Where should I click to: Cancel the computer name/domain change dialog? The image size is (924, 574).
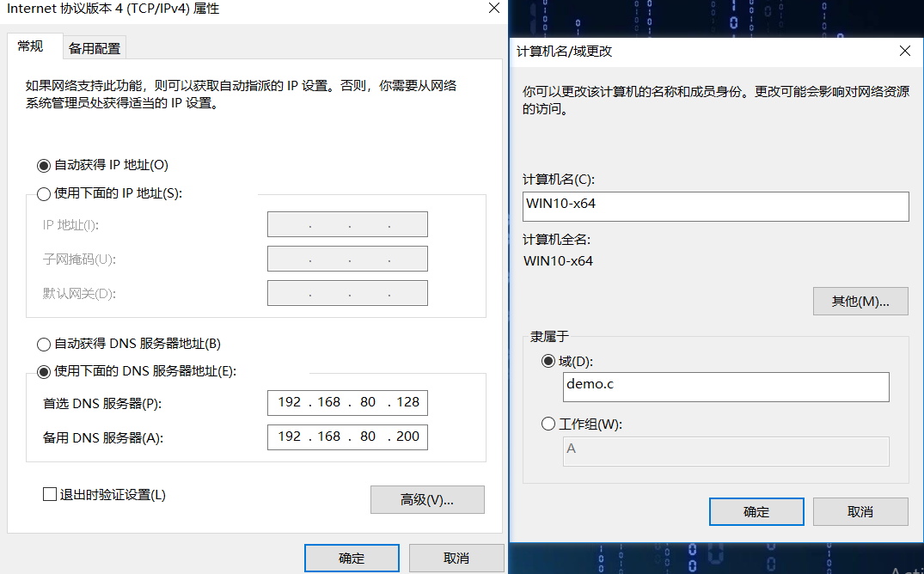[860, 511]
